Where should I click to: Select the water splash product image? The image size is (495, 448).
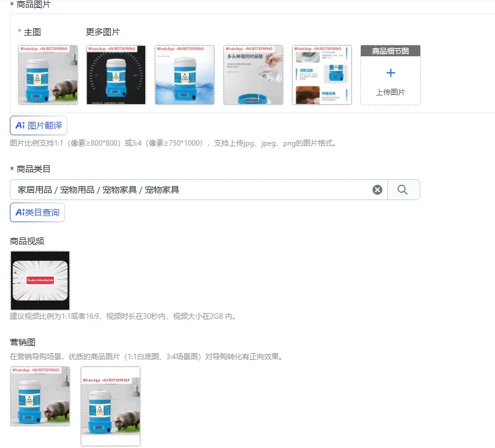184,75
